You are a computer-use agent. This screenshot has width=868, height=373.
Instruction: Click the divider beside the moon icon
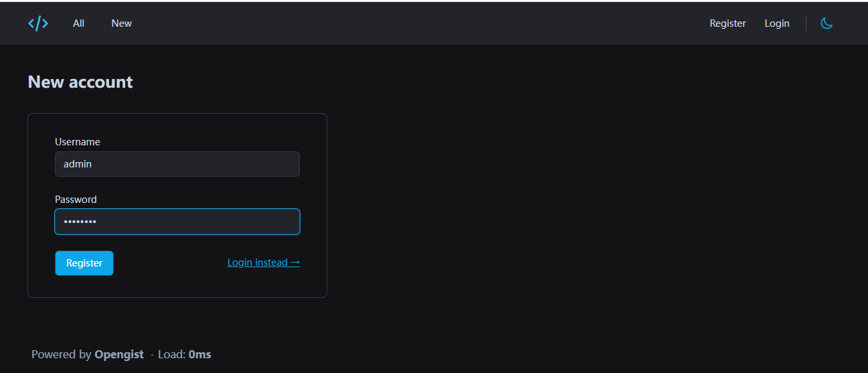(806, 23)
